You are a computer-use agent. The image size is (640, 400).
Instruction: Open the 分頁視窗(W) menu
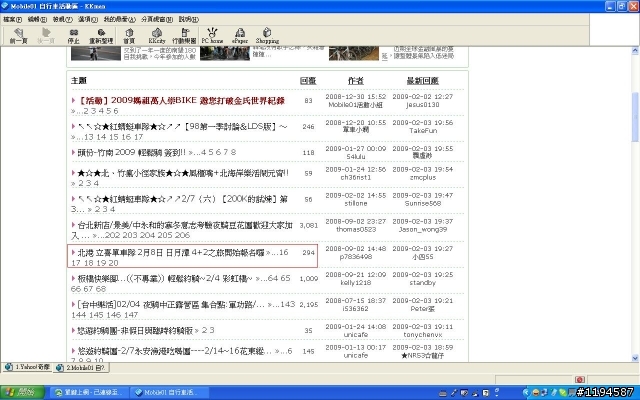[157, 19]
